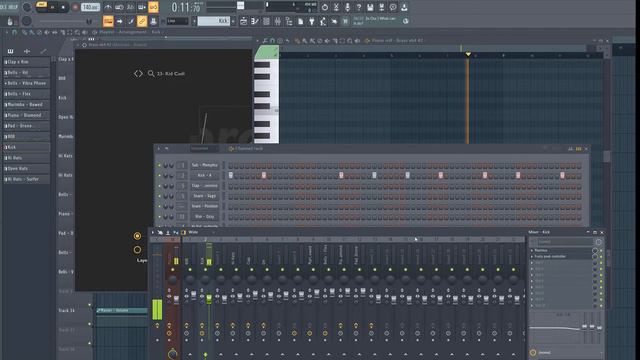Select Bells - Vibra Phone in picker
This screenshot has height=360, width=640.
[x=27, y=83]
